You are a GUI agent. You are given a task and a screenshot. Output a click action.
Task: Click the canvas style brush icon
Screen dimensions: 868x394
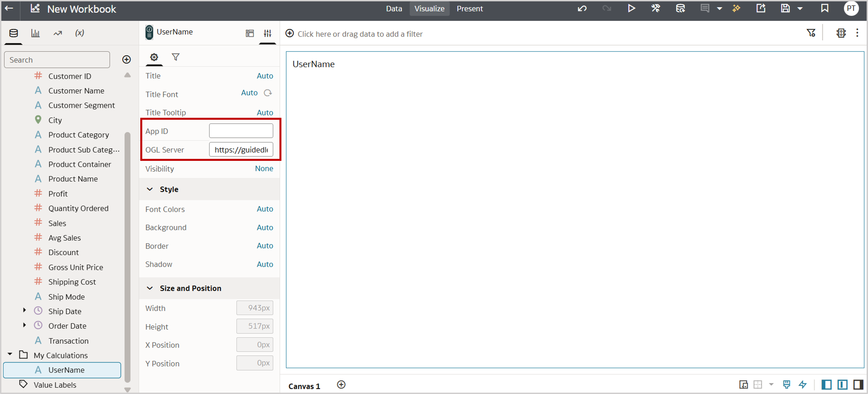(786, 384)
